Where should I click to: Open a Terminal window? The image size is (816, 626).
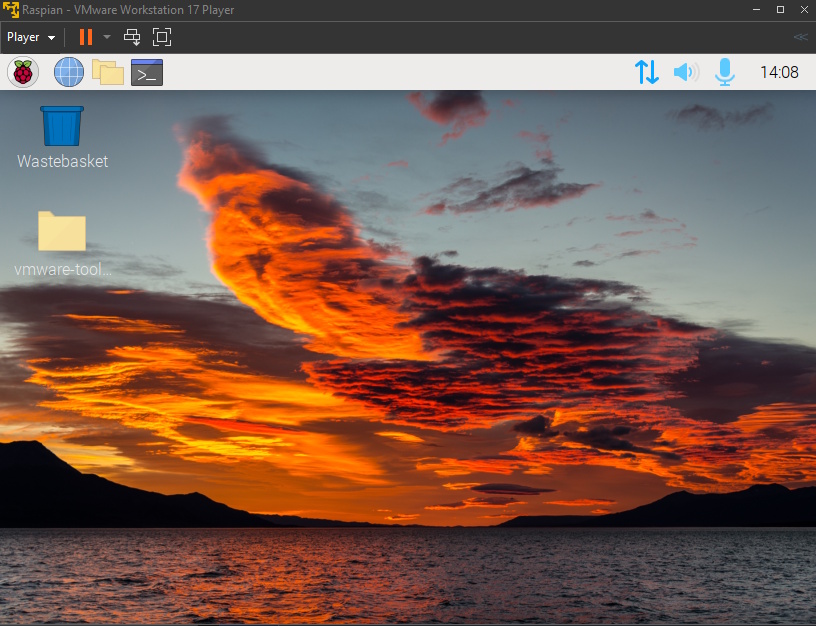click(146, 71)
